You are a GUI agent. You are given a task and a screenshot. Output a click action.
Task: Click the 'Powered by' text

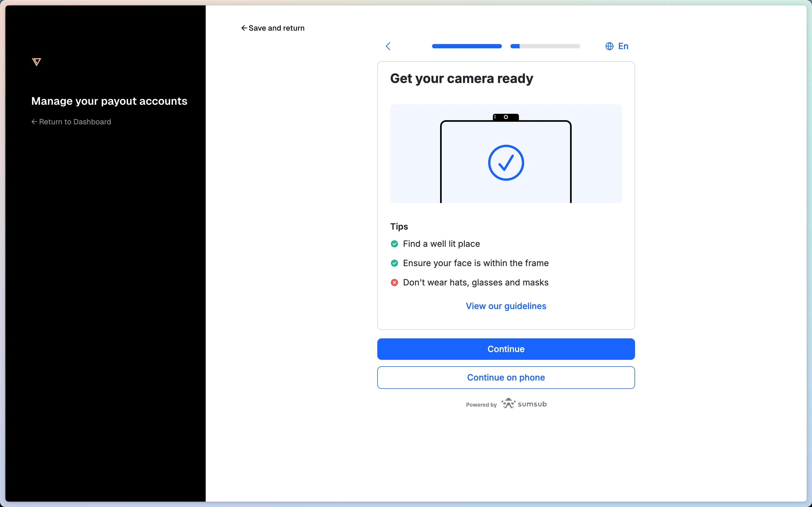[x=481, y=405]
